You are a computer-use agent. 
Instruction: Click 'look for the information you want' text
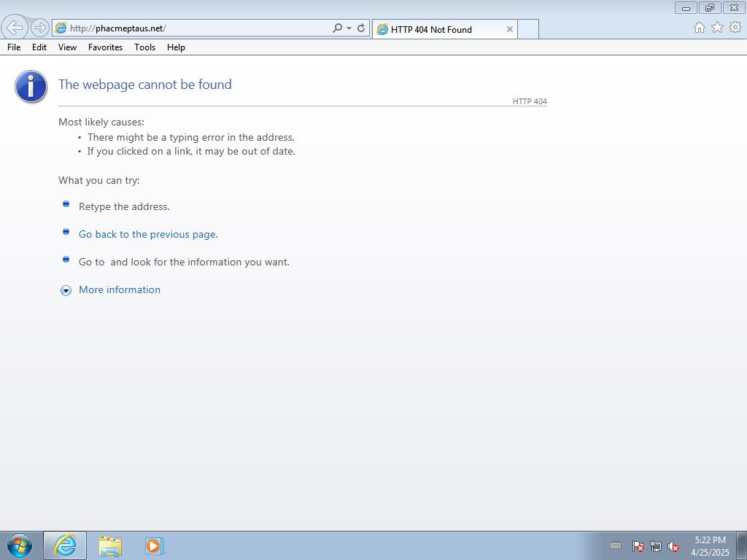click(209, 262)
